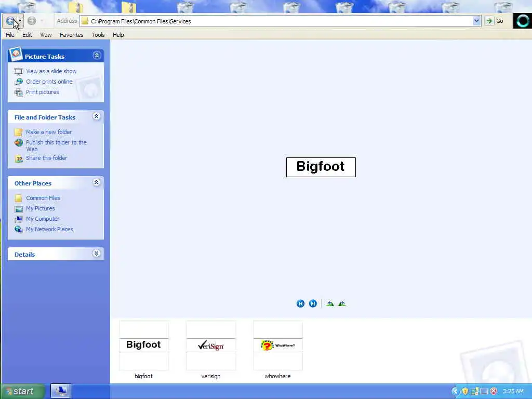Open the Tools menu
This screenshot has width=532, height=399.
tap(98, 35)
